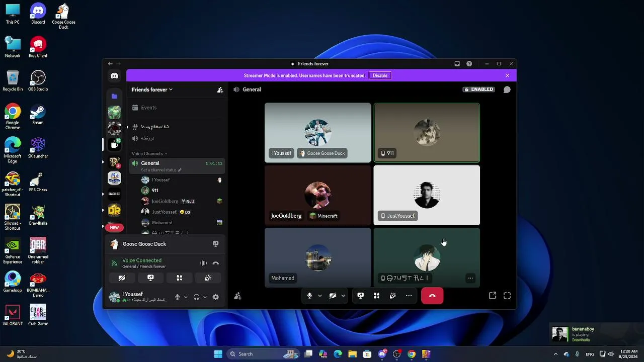644x362 pixels.
Task: Open input device arrow in user panel
Action: 186,297
